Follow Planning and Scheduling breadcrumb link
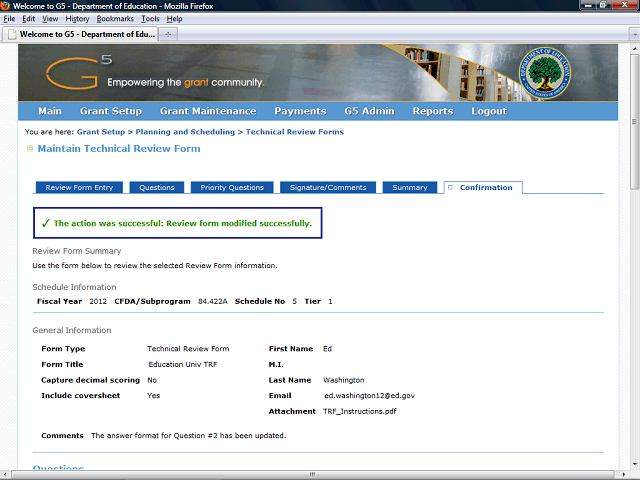 [185, 132]
